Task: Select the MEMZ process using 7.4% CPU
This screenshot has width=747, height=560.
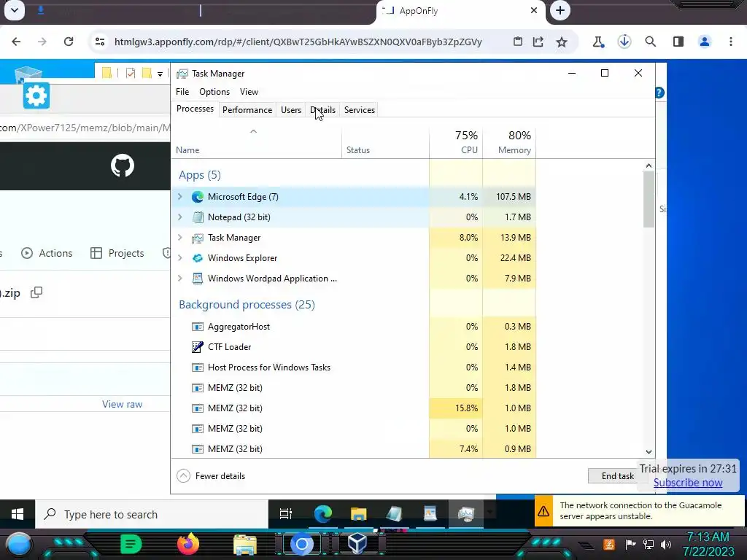Action: pos(354,449)
